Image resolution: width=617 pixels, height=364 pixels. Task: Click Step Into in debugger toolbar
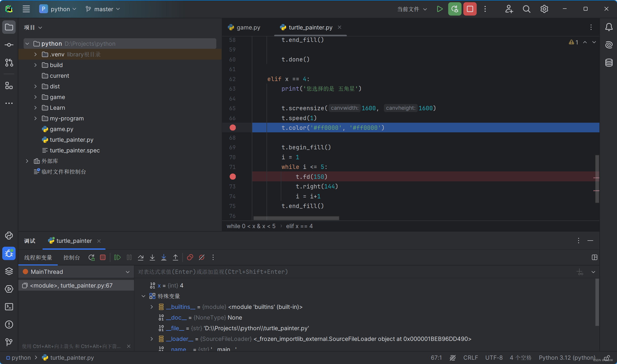click(x=152, y=257)
